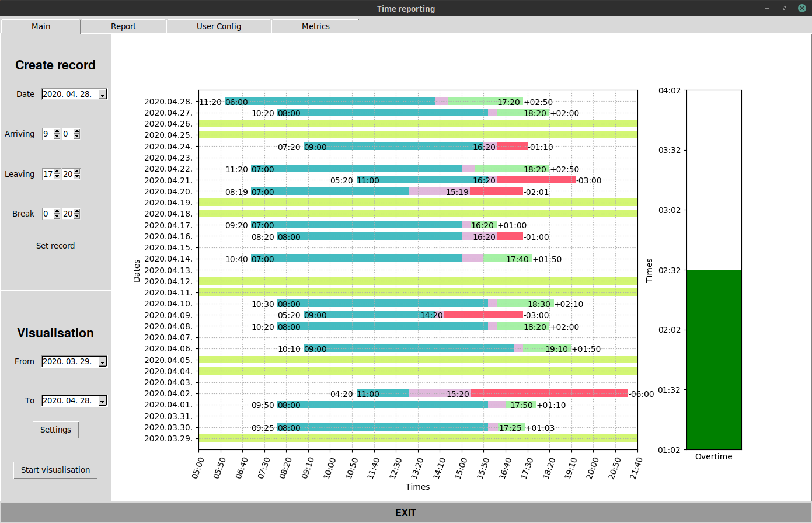Click the Arriving hour spinbox arrows
The image size is (812, 523).
pyautogui.click(x=57, y=134)
